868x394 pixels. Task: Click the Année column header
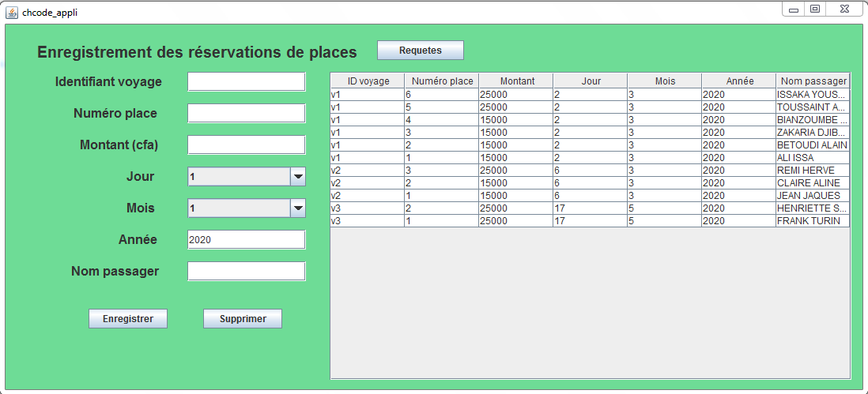pos(738,81)
